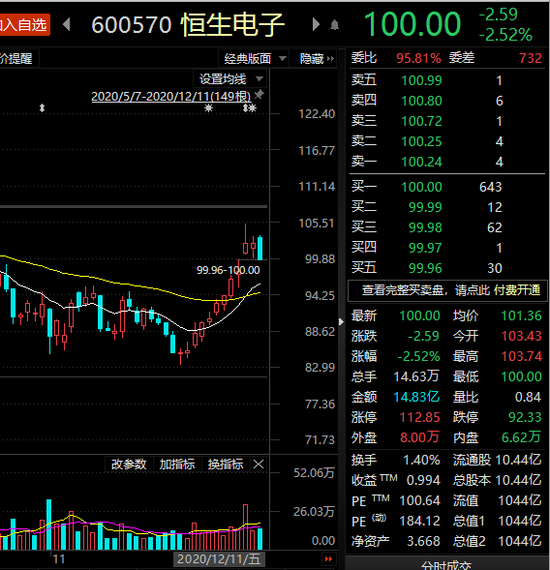Click the 2020/12/11/五 date marker on the timeline
This screenshot has width=550, height=570.
click(219, 559)
